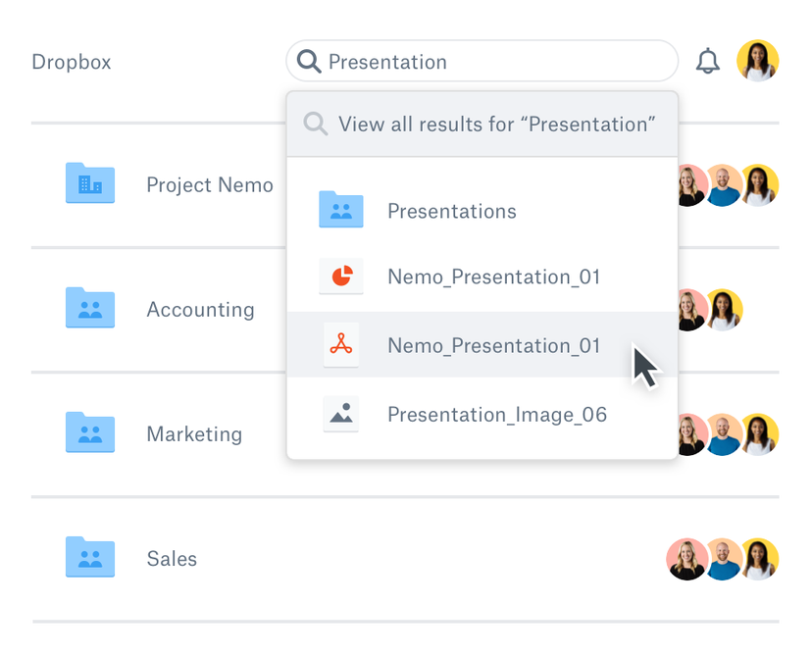Click the pie chart icon beside Nemo_Presentation_01

[x=341, y=277]
